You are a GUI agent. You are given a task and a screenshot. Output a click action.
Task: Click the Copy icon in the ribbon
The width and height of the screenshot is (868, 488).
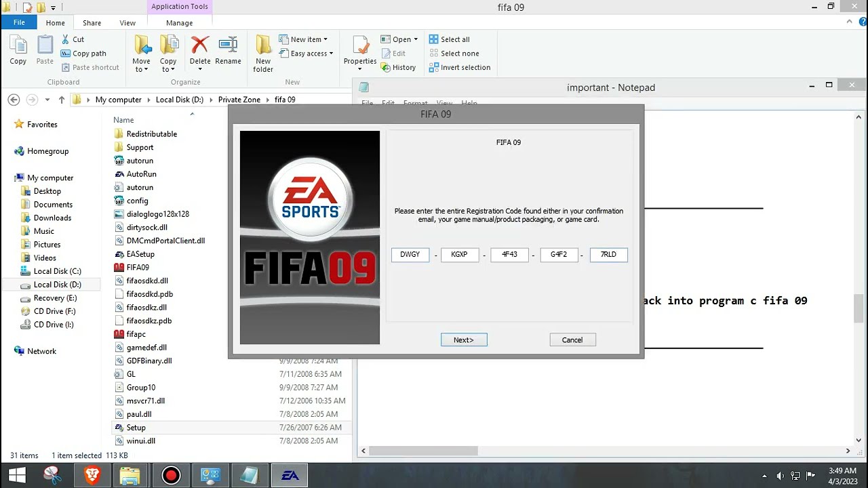[x=18, y=50]
